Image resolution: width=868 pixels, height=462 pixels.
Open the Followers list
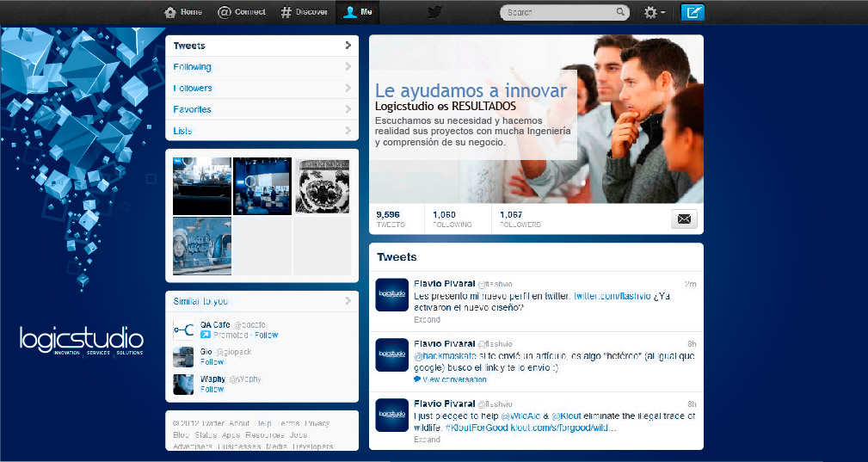tap(262, 88)
